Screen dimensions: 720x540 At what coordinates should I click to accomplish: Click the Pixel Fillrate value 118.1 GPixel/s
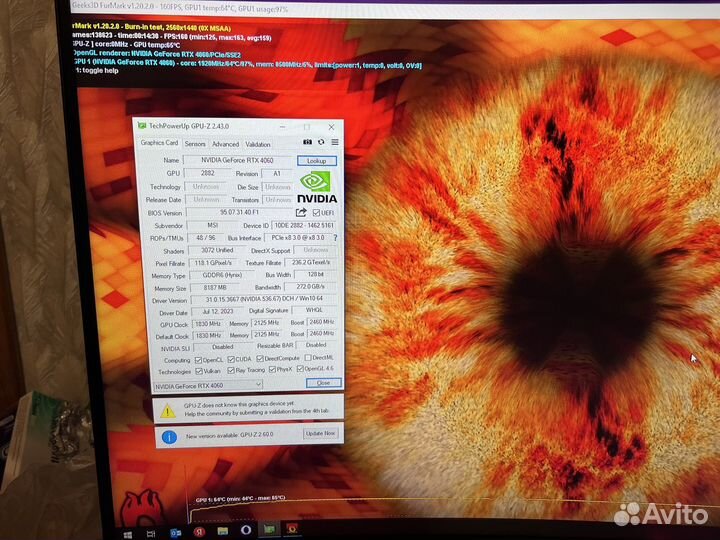pos(213,263)
